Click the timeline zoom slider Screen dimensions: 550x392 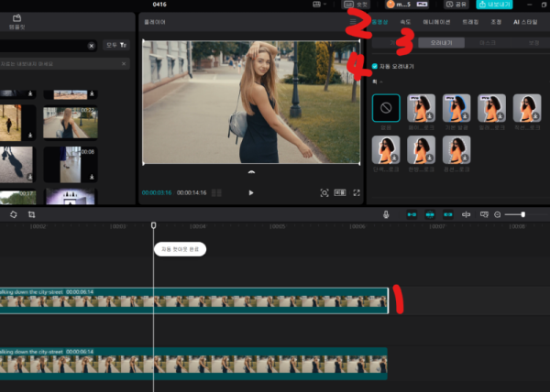coord(522,214)
